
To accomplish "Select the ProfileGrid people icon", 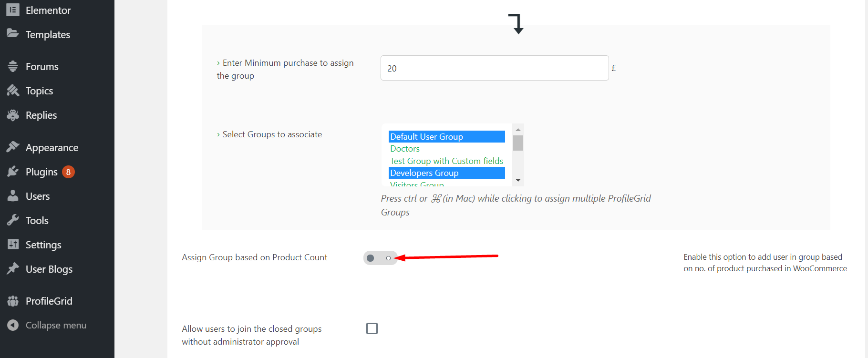I will coord(13,301).
